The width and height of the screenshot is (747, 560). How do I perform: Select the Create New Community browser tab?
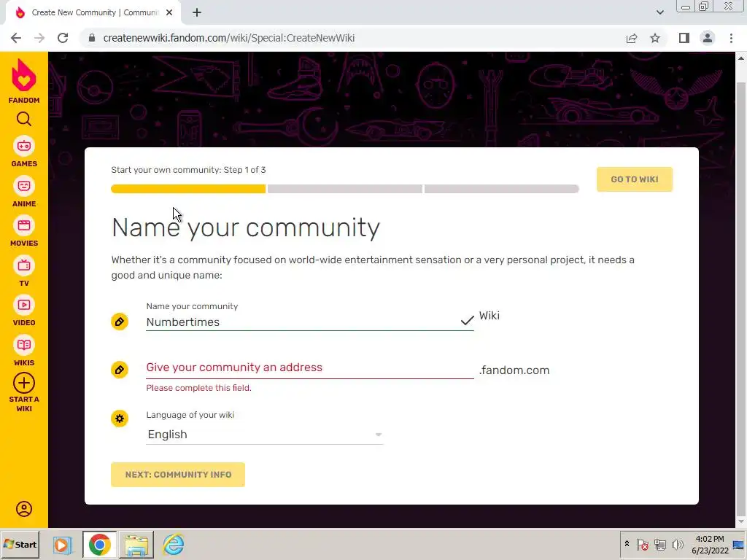click(x=93, y=13)
